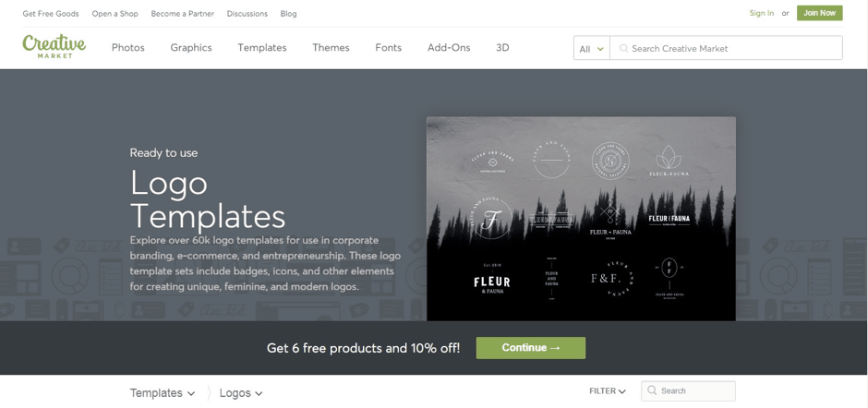The height and width of the screenshot is (408, 868).
Task: Follow the Sign In link
Action: pos(761,13)
